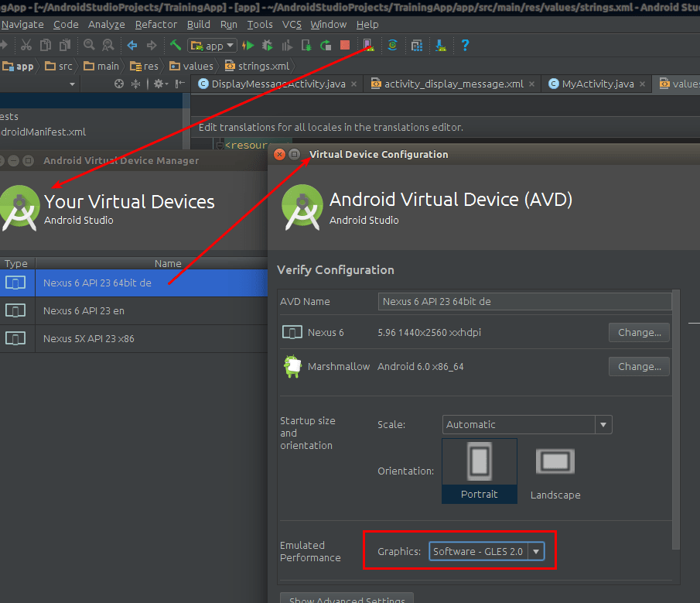This screenshot has height=603, width=700.
Task: Click inside the AVD Name field
Action: (524, 301)
